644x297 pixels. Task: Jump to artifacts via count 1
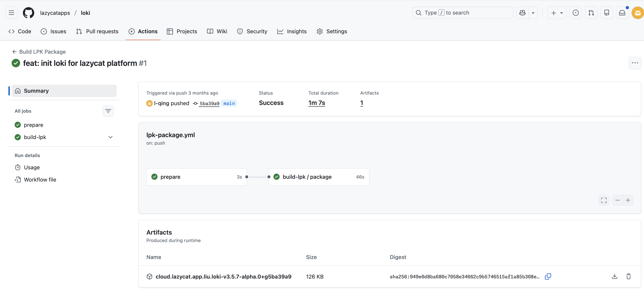[362, 103]
